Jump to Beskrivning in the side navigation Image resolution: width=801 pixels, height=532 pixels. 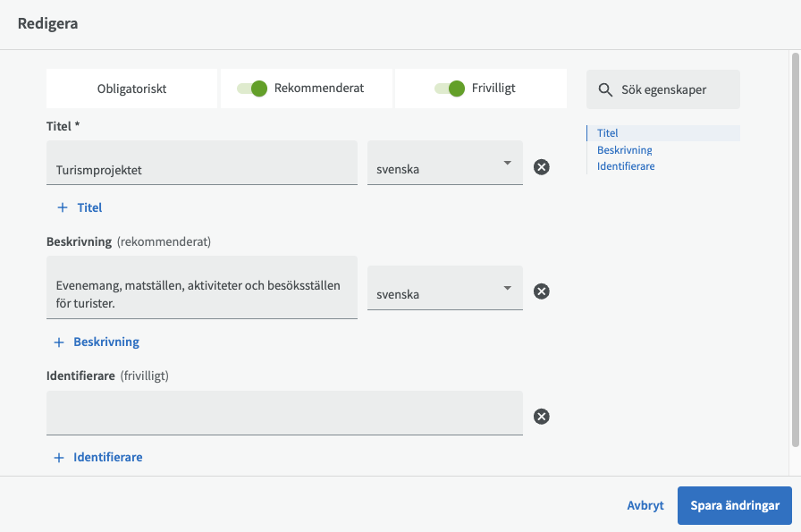click(624, 150)
